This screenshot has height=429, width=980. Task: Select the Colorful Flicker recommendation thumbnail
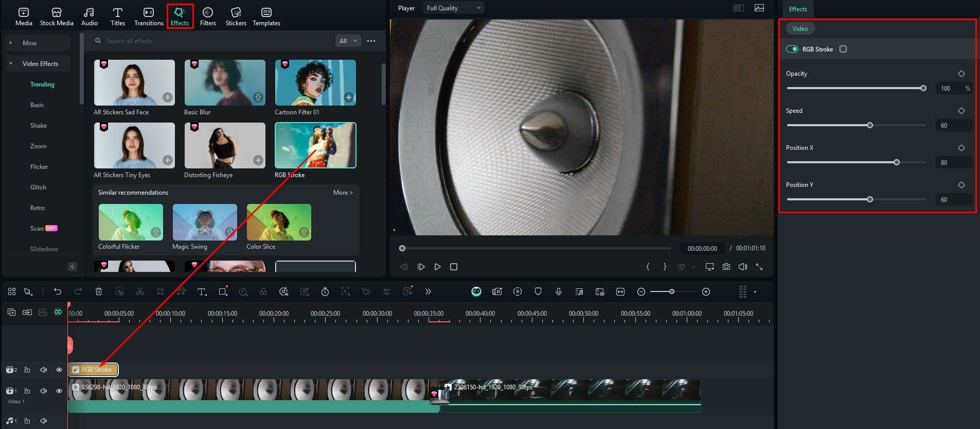131,222
